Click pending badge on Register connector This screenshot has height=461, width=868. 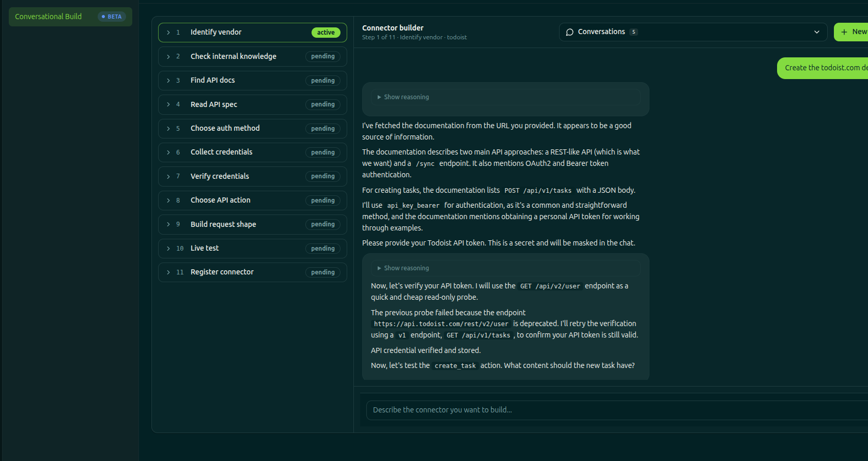pyautogui.click(x=323, y=272)
